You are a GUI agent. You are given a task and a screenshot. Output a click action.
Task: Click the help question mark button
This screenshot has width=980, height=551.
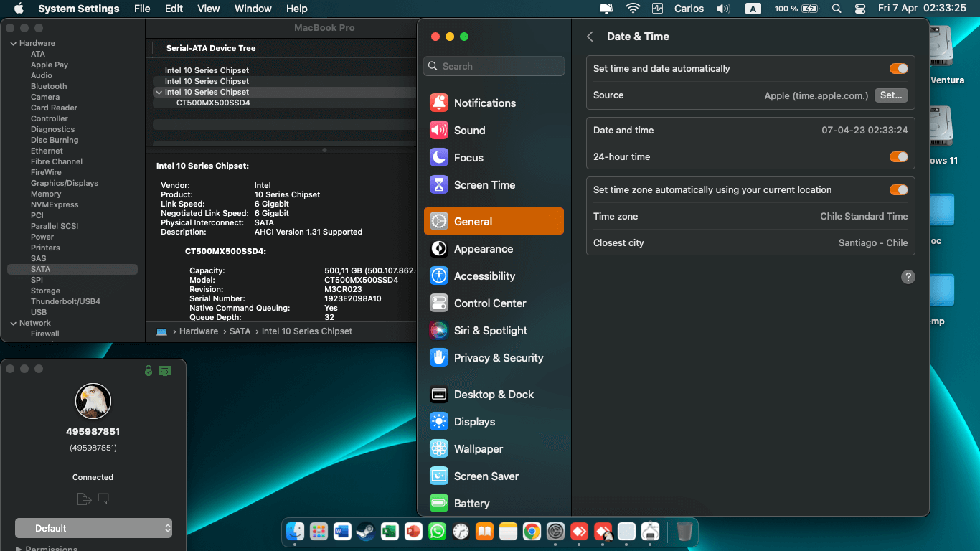pyautogui.click(x=908, y=277)
